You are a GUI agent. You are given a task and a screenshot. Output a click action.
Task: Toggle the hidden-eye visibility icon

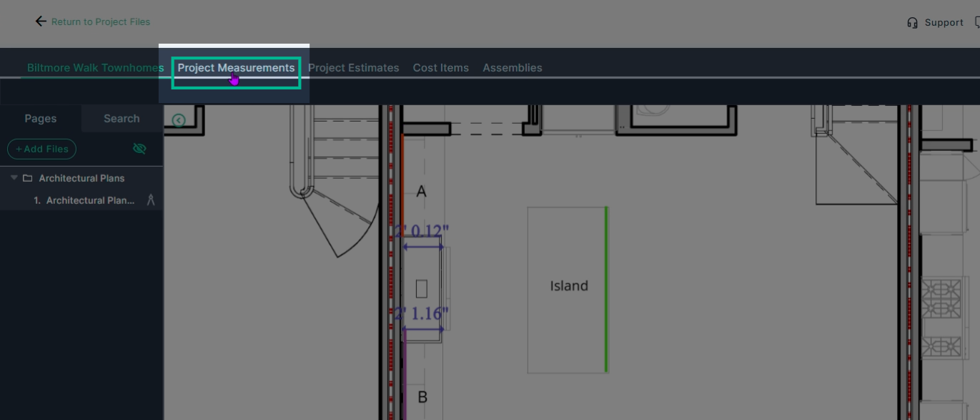point(139,149)
